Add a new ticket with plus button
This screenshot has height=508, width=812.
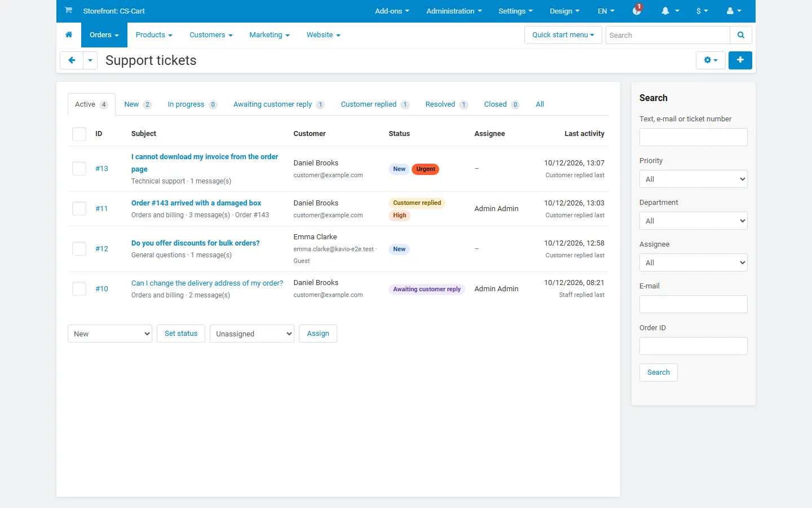click(x=740, y=60)
